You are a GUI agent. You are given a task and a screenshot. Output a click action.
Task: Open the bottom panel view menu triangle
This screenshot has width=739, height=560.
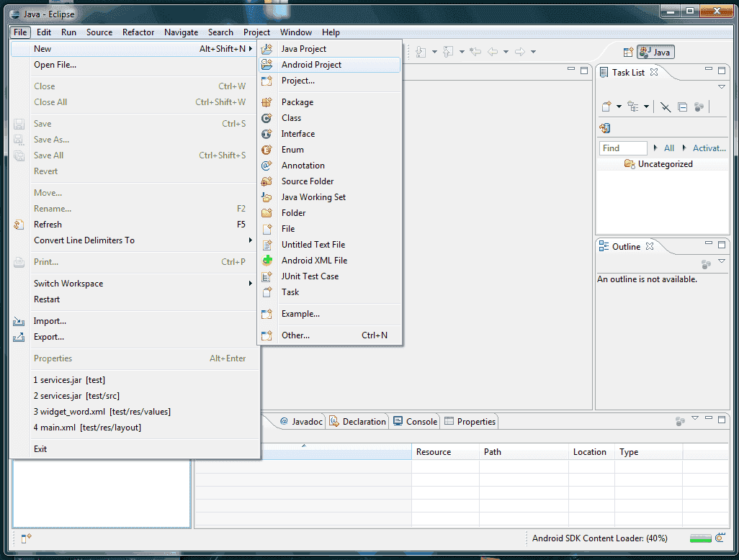695,418
